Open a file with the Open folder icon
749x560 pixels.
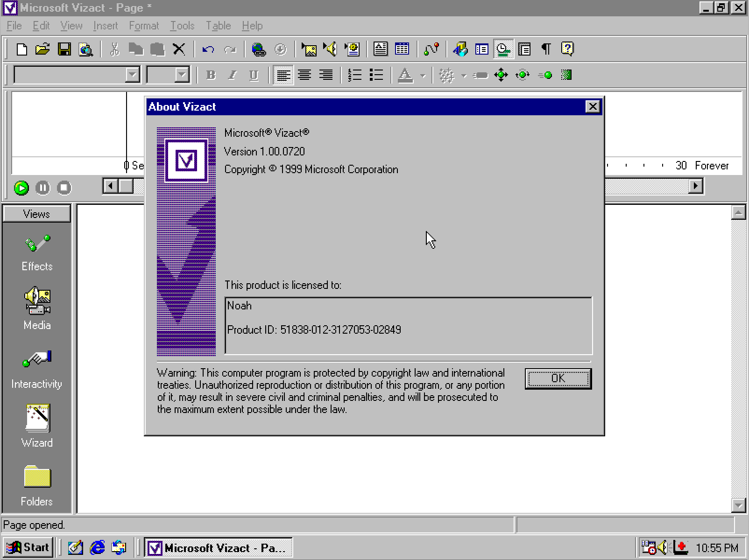click(x=42, y=49)
